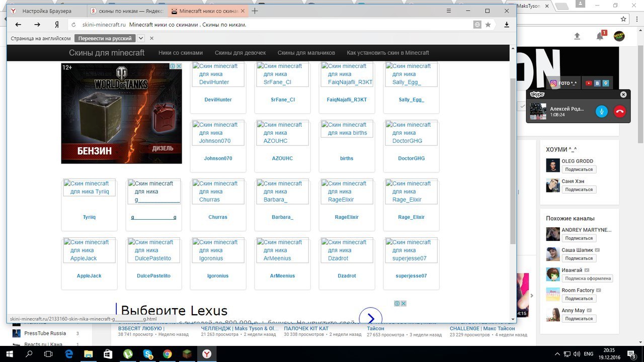644x362 pixels.
Task: Open the Instagram FOTO ^_^ channel link
Action: pos(563,83)
